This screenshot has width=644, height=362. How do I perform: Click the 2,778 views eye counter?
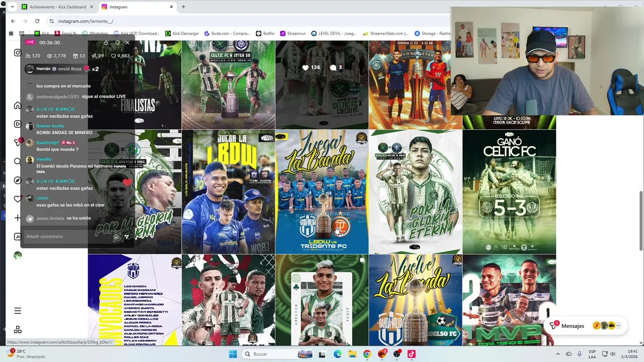56,56
